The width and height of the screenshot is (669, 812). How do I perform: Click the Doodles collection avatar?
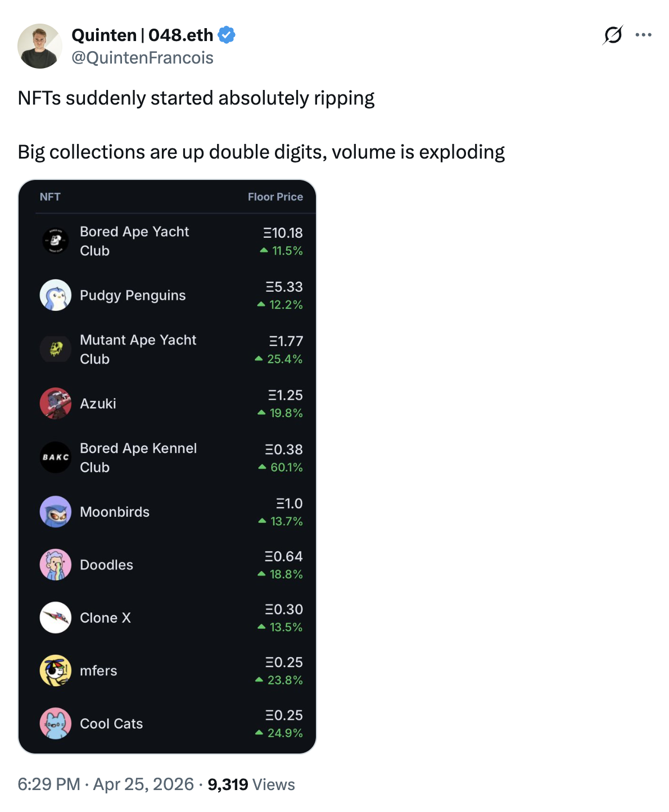(56, 565)
